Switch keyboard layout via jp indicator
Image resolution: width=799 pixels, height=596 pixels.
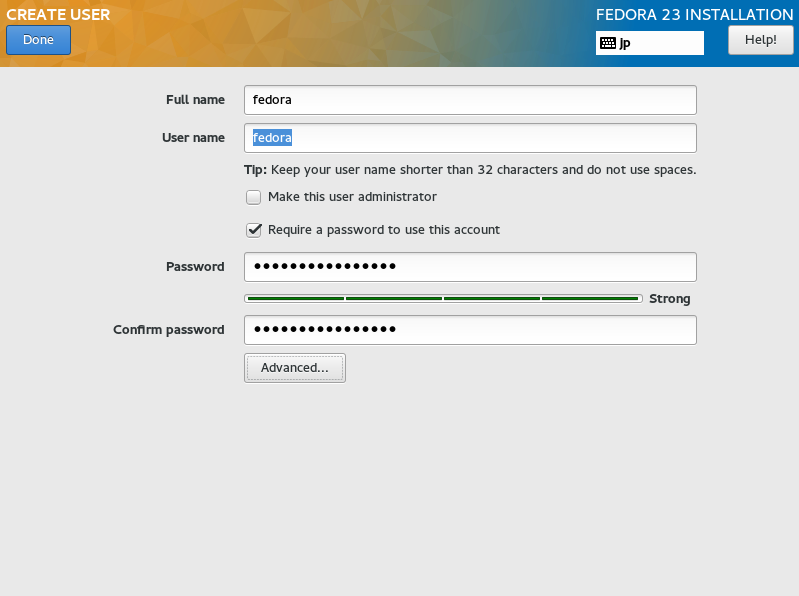coord(650,43)
